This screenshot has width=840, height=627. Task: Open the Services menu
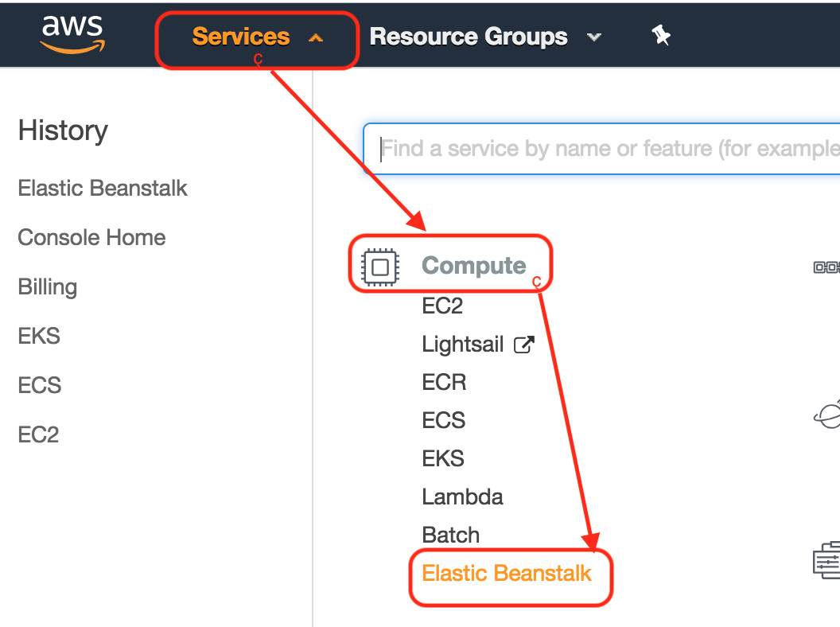241,37
